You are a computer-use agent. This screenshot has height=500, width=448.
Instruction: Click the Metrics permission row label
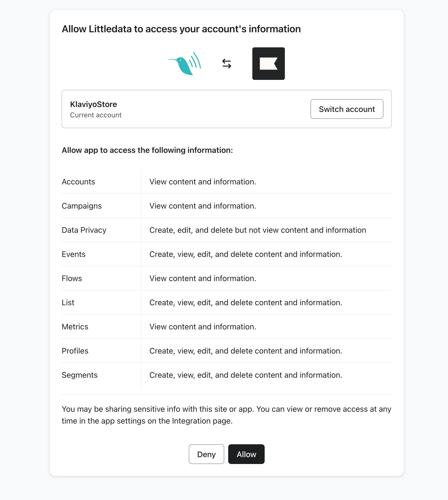[75, 327]
